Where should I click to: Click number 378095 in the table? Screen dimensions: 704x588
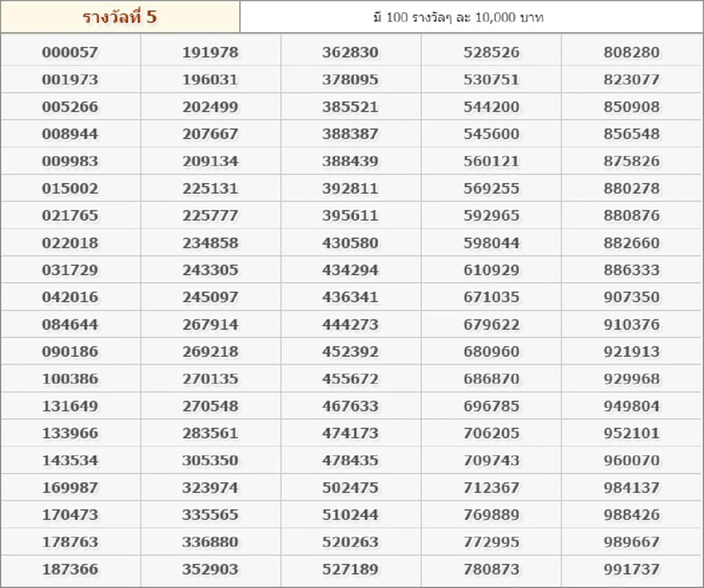click(x=350, y=79)
